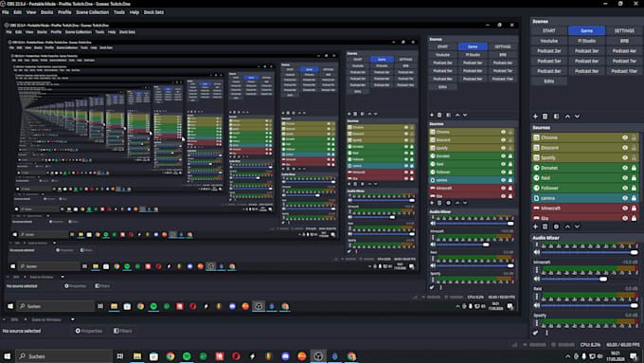Open Opera from the Windows taskbar

[236, 356]
